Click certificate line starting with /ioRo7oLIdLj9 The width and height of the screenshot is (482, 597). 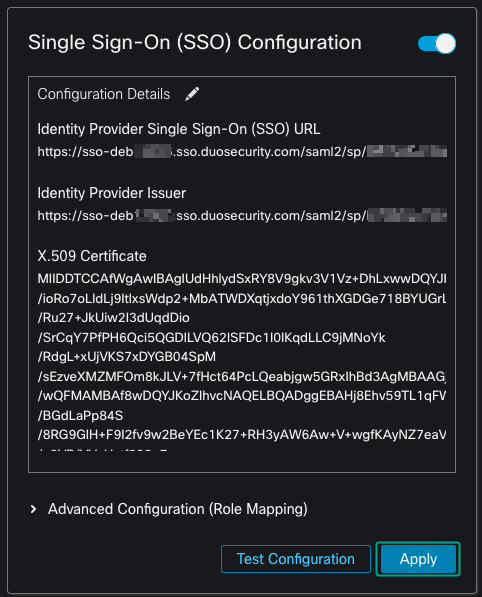(x=242, y=298)
